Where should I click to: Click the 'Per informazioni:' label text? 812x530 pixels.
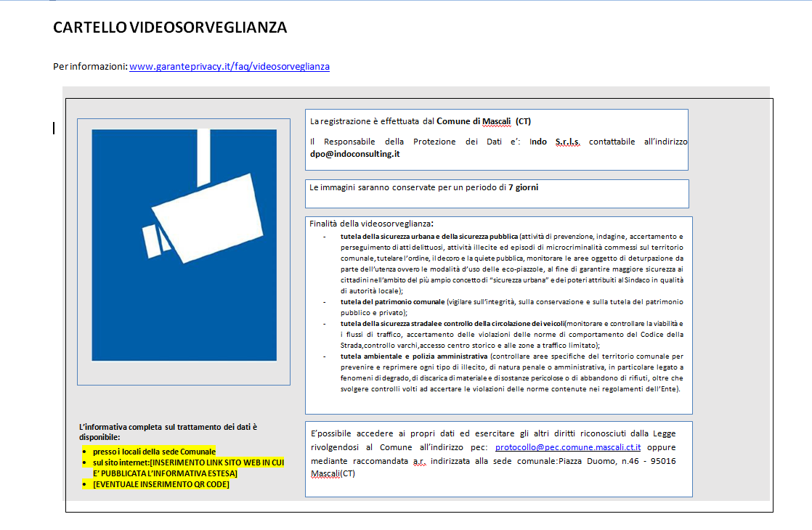click(x=90, y=66)
